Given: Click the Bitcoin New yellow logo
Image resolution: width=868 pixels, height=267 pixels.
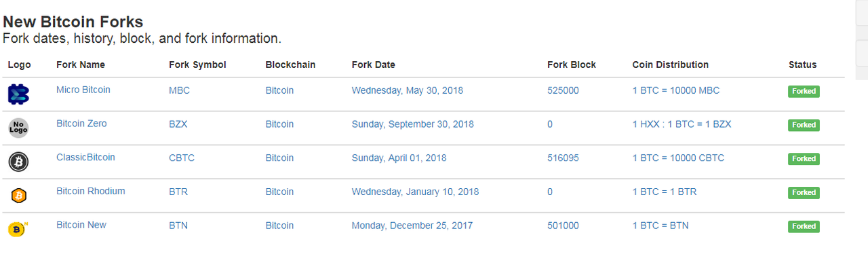Looking at the screenshot, I should 18,230.
